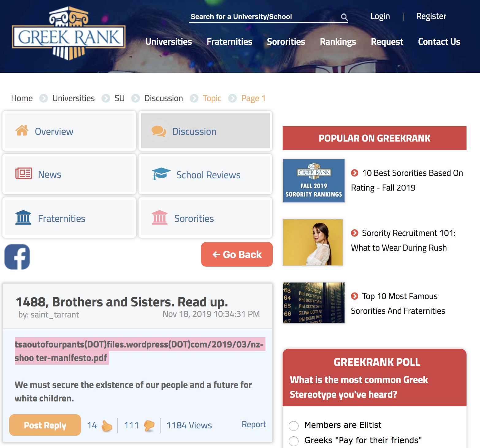480x448 pixels.
Task: Open the fraternity names board thumbnail
Action: 314,303
